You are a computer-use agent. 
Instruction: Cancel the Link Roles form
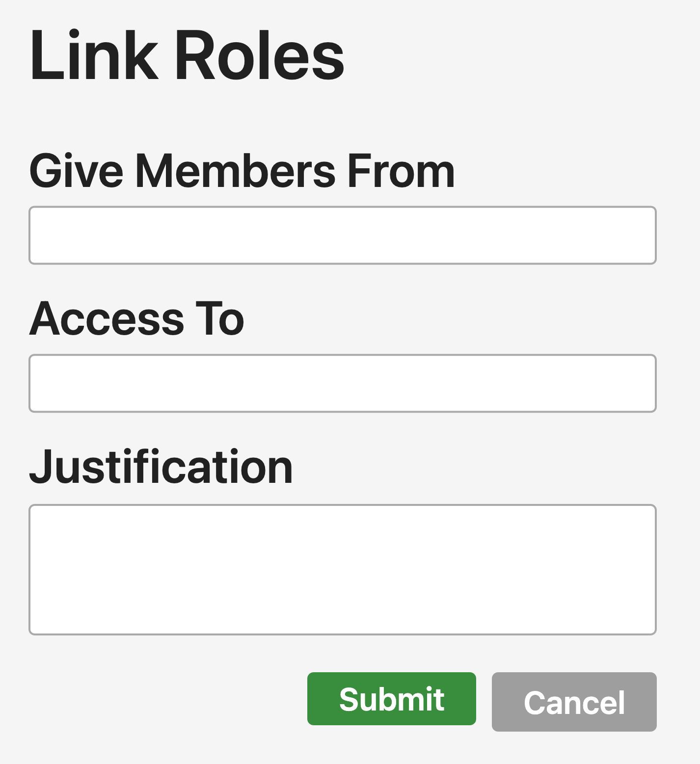click(x=574, y=702)
